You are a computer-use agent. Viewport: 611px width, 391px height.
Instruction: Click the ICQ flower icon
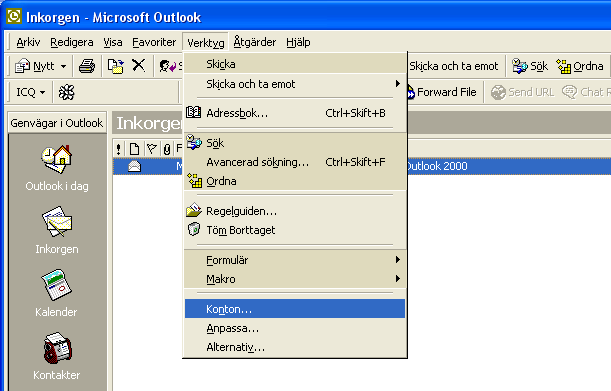point(66,92)
